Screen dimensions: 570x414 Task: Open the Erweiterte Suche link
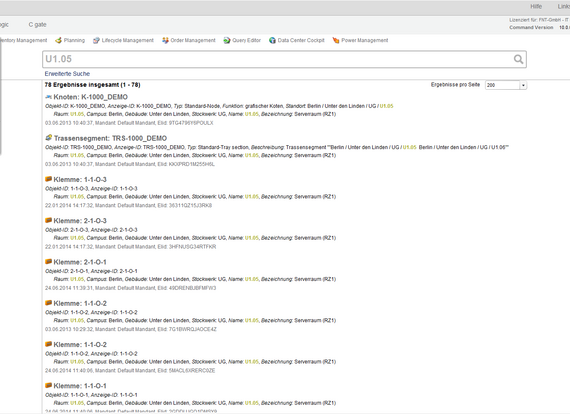pos(67,73)
